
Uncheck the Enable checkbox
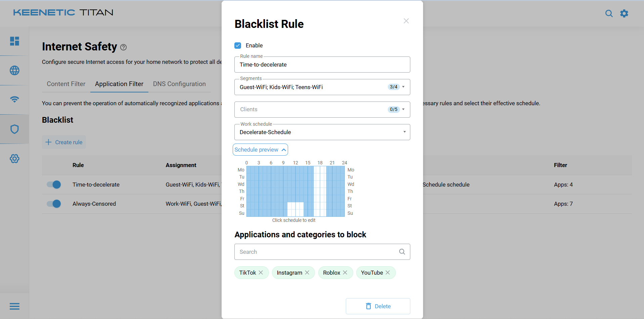click(238, 45)
